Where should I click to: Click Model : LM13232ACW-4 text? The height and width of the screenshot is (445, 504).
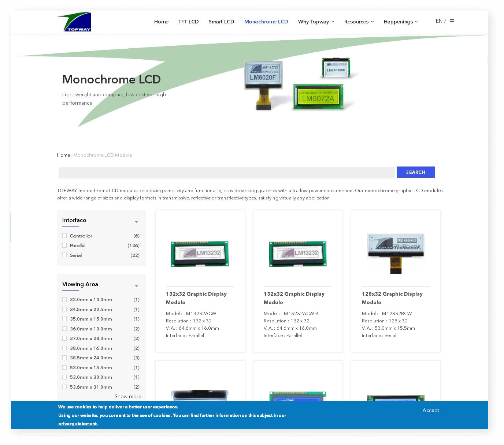tap(291, 314)
